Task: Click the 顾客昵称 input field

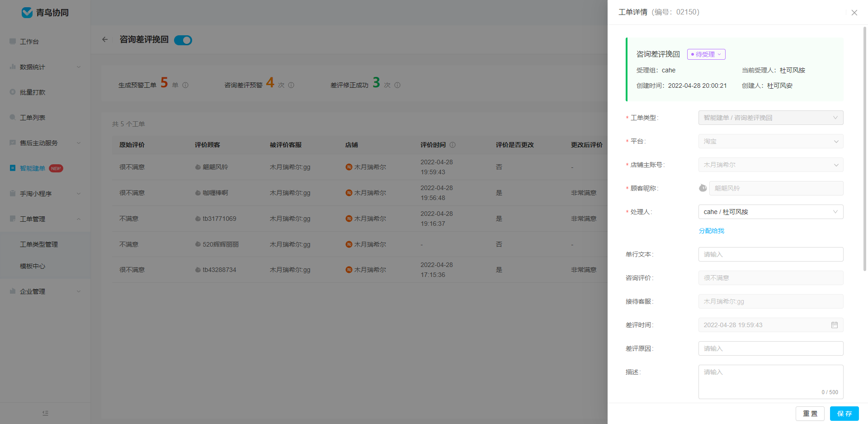Action: (776, 188)
